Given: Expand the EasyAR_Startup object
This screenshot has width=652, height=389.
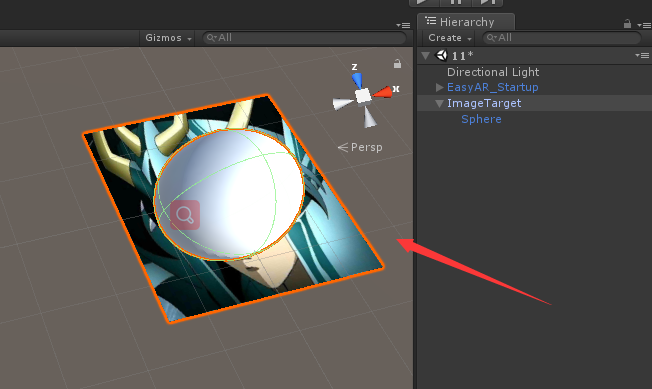Looking at the screenshot, I should tap(440, 87).
